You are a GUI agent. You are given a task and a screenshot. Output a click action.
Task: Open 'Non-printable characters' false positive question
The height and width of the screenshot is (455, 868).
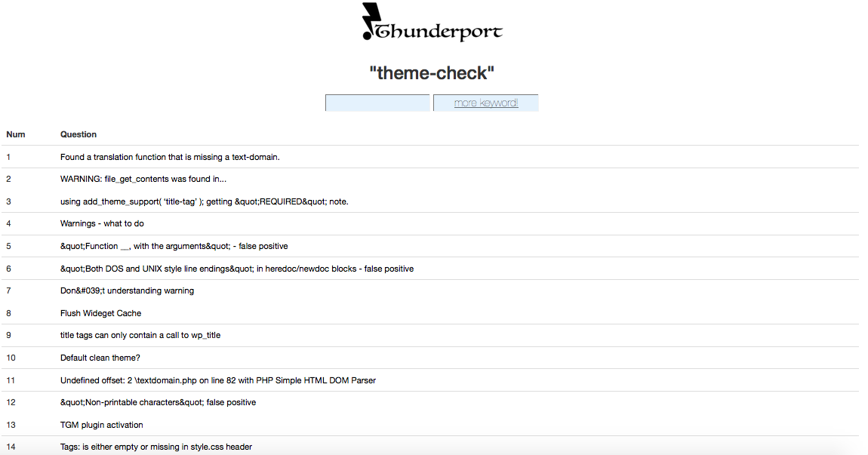click(158, 402)
